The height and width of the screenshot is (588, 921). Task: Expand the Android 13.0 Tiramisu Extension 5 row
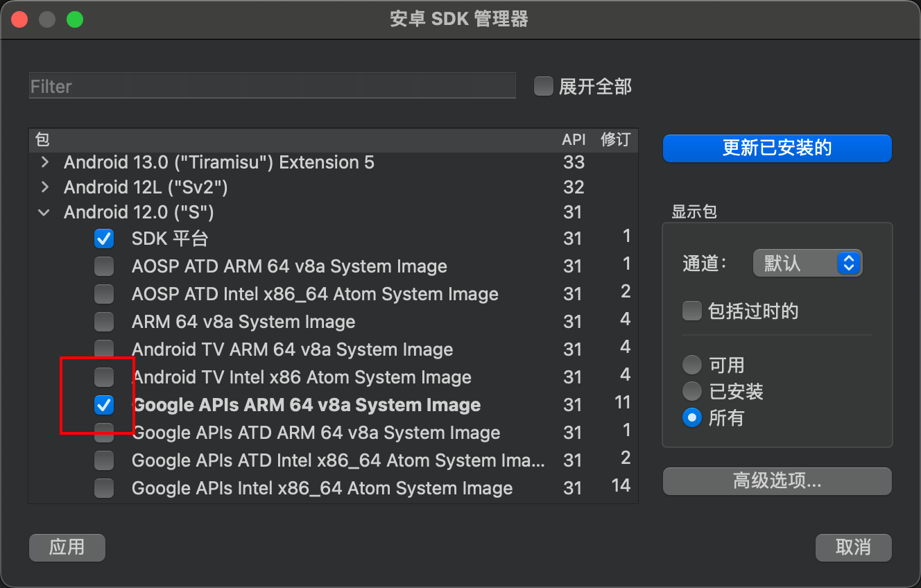(x=45, y=163)
